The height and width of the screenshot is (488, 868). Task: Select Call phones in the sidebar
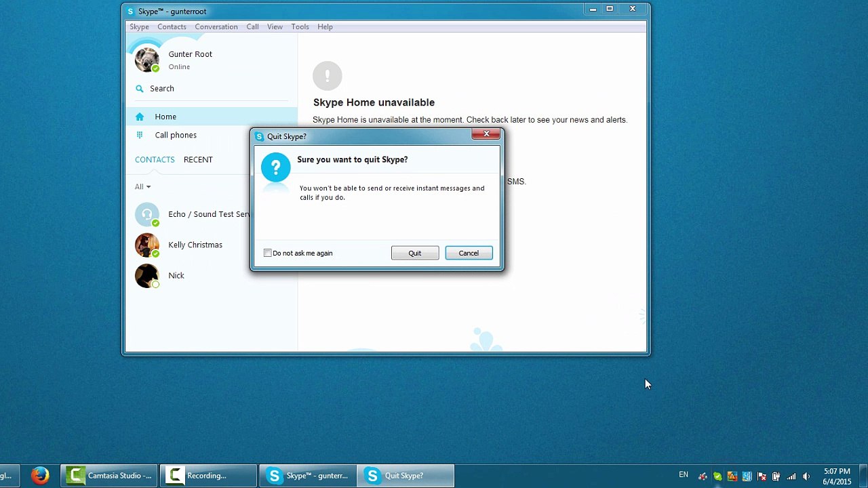[x=212, y=135]
